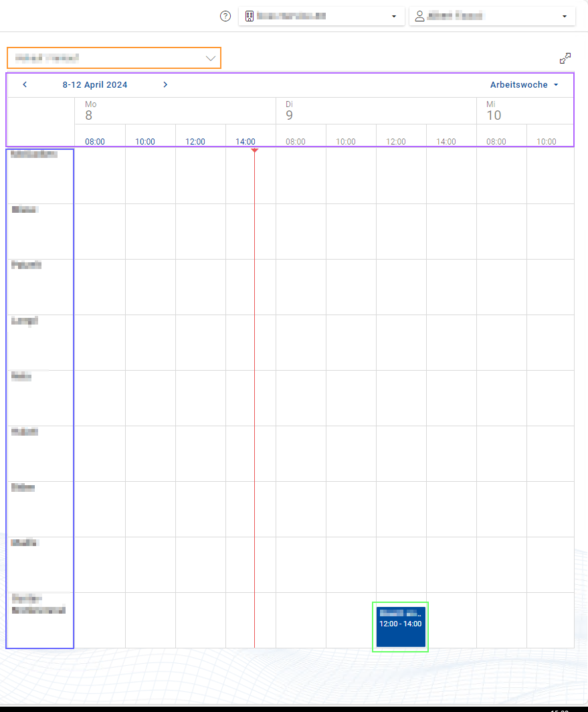Screen dimensions: 588x712
Task: Click the user profile icon
Action: coord(420,16)
